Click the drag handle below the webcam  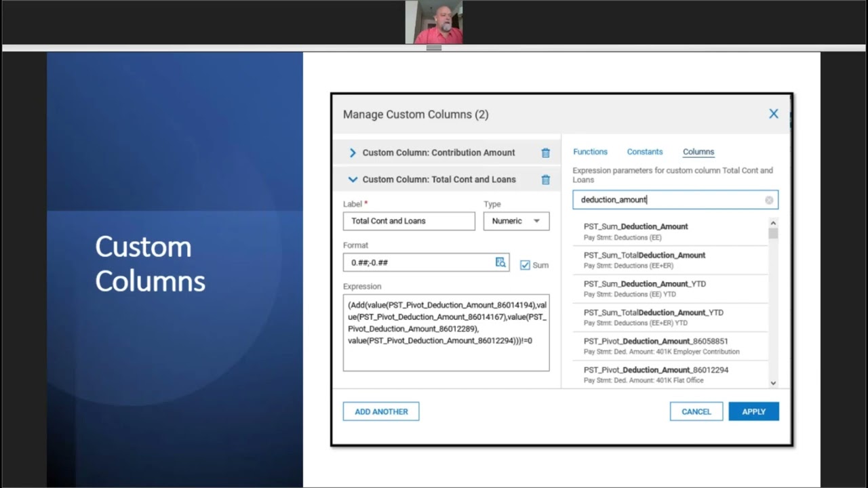point(434,48)
